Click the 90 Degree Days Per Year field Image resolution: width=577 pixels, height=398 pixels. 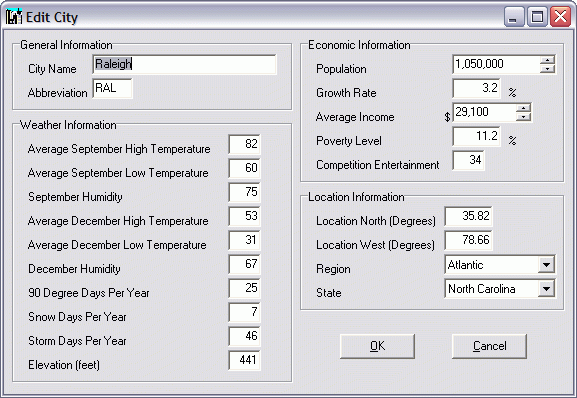click(x=244, y=288)
